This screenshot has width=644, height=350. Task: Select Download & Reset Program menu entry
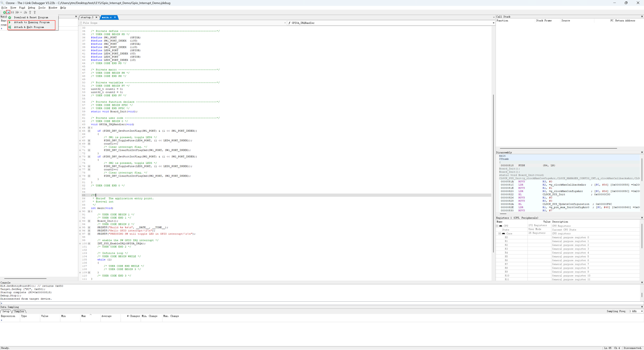pyautogui.click(x=32, y=18)
